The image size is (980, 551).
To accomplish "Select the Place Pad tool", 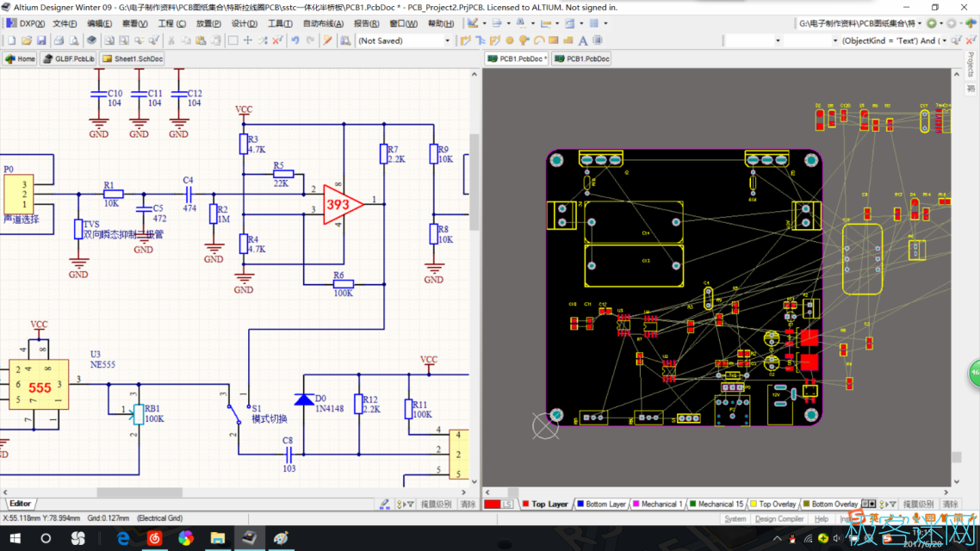I will (x=510, y=40).
